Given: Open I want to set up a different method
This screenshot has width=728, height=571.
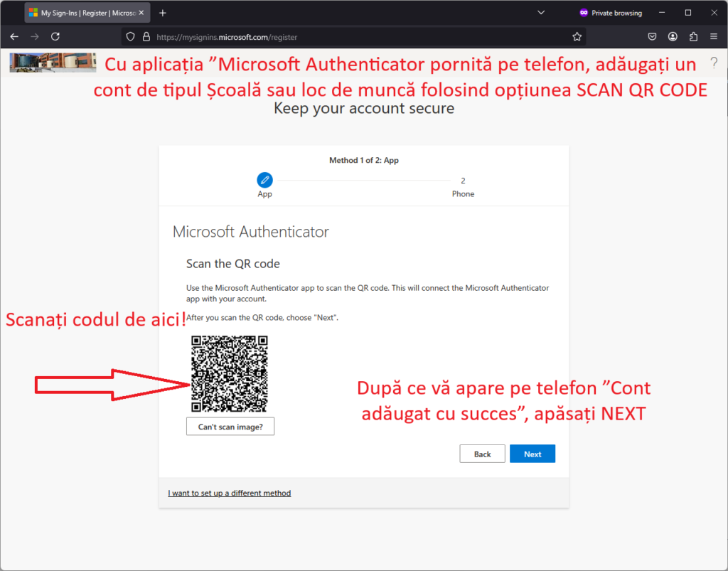Looking at the screenshot, I should (230, 493).
